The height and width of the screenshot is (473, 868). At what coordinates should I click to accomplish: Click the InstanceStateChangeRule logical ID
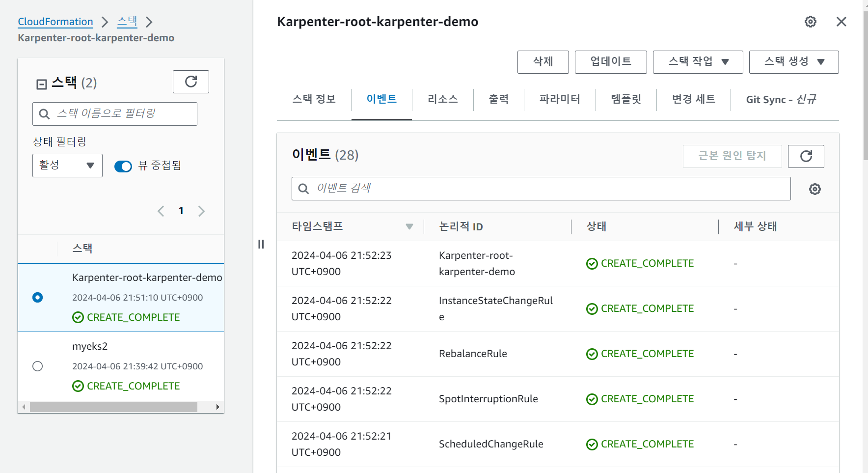click(496, 308)
